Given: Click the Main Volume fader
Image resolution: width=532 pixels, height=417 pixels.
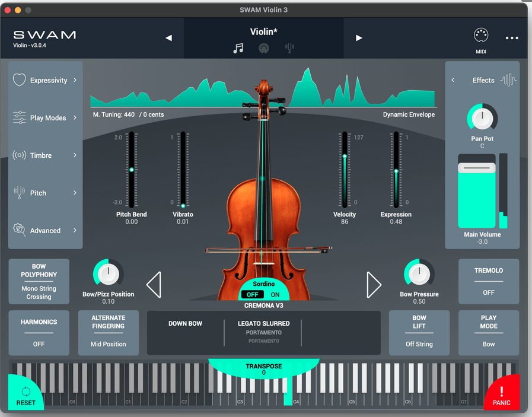Looking at the screenshot, I should 476,168.
